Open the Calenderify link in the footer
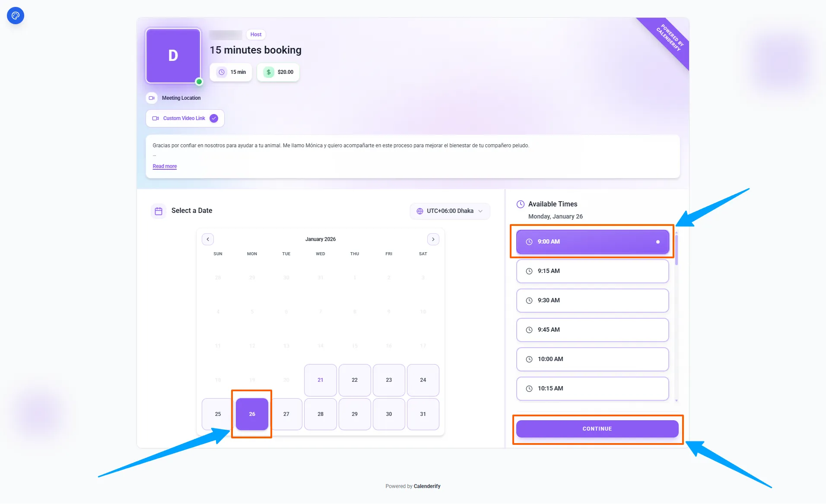The image size is (826, 504). (x=427, y=485)
